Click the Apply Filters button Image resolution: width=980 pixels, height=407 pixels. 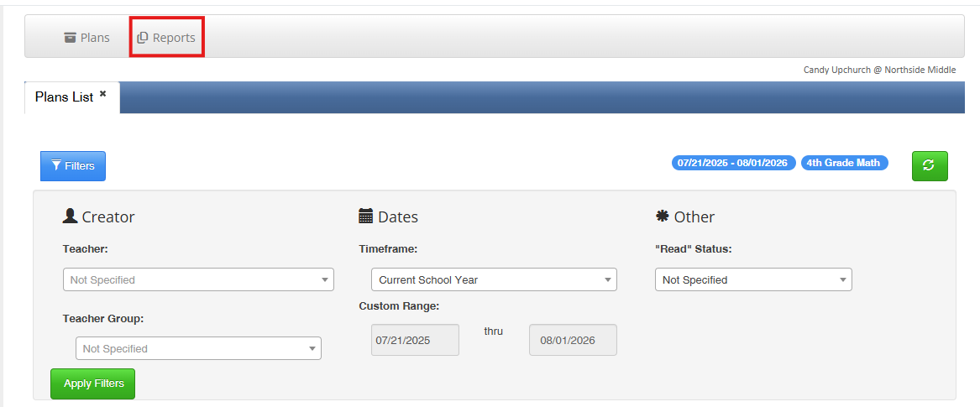(x=92, y=384)
